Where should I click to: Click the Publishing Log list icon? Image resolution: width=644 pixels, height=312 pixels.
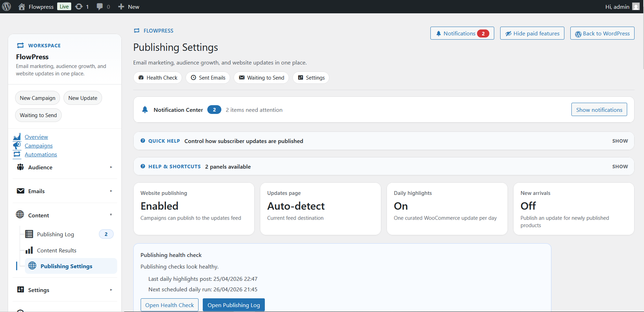[x=29, y=234]
